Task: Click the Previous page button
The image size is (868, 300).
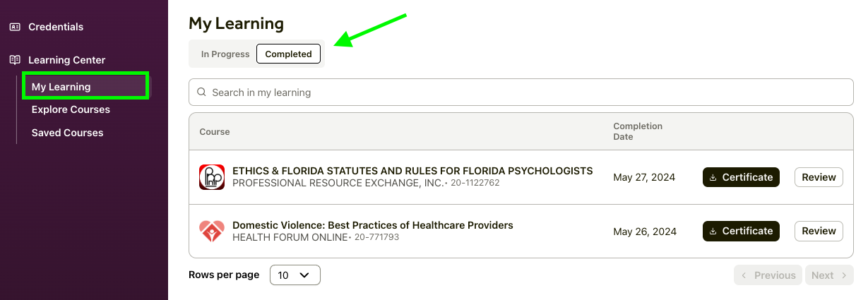Action: tap(768, 275)
